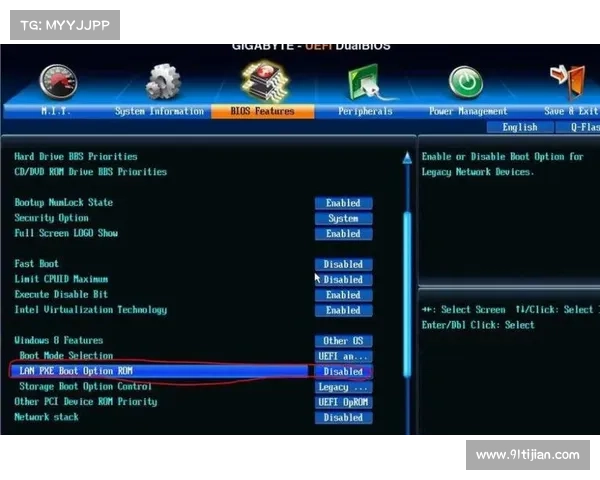Click the vertical scrollbar thumb
The image size is (600, 480).
(x=407, y=293)
